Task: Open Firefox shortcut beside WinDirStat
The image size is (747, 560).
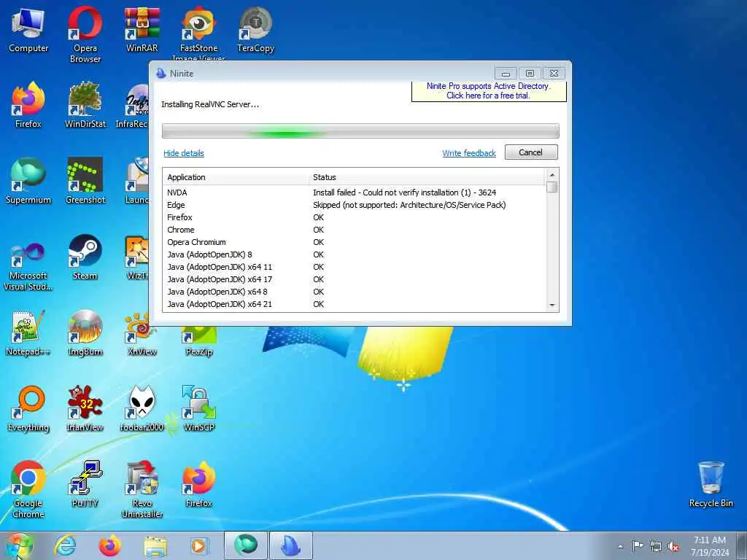Action: click(28, 105)
